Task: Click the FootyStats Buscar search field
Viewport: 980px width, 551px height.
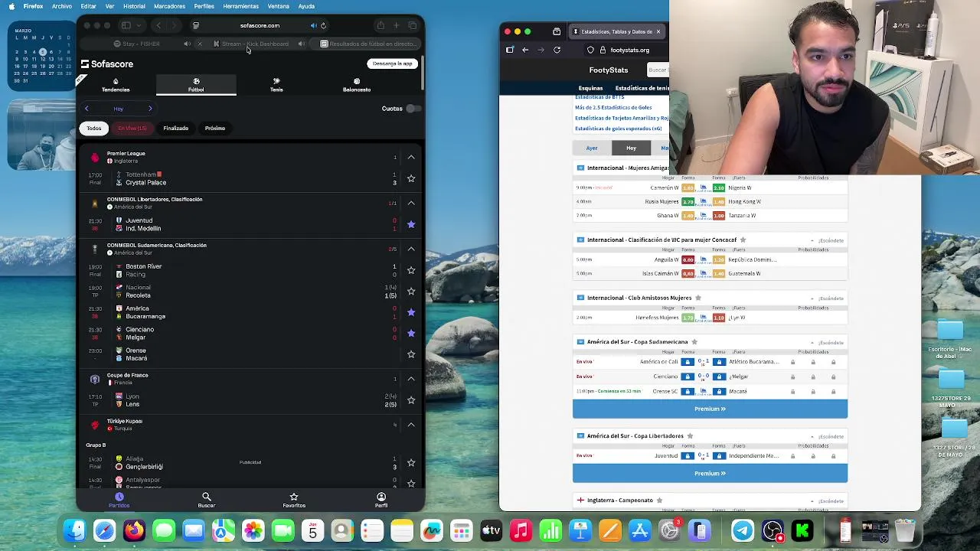Action: click(658, 70)
